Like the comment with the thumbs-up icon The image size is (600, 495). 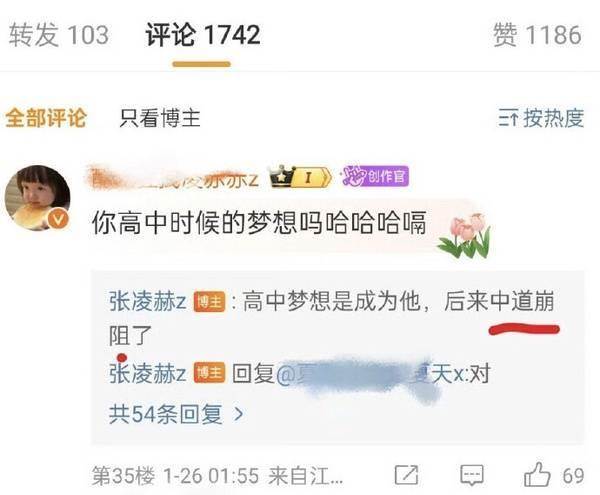[x=537, y=474]
